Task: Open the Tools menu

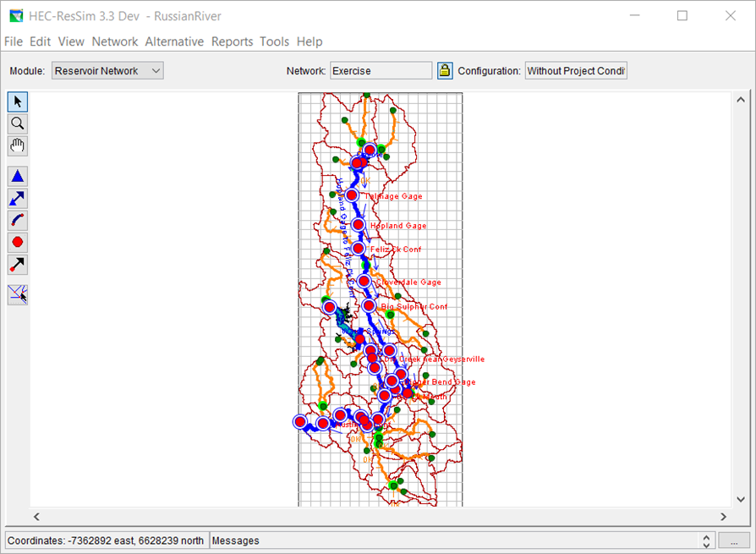Action: (274, 41)
